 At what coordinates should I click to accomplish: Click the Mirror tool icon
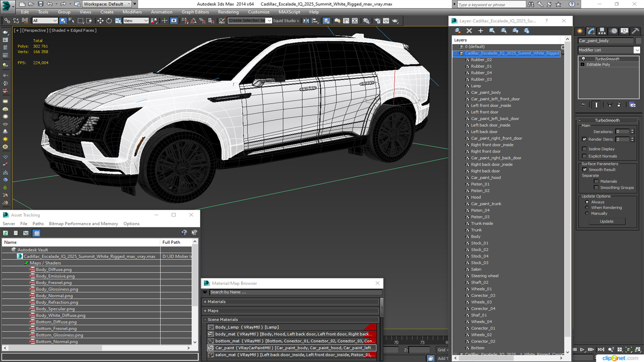point(306,21)
